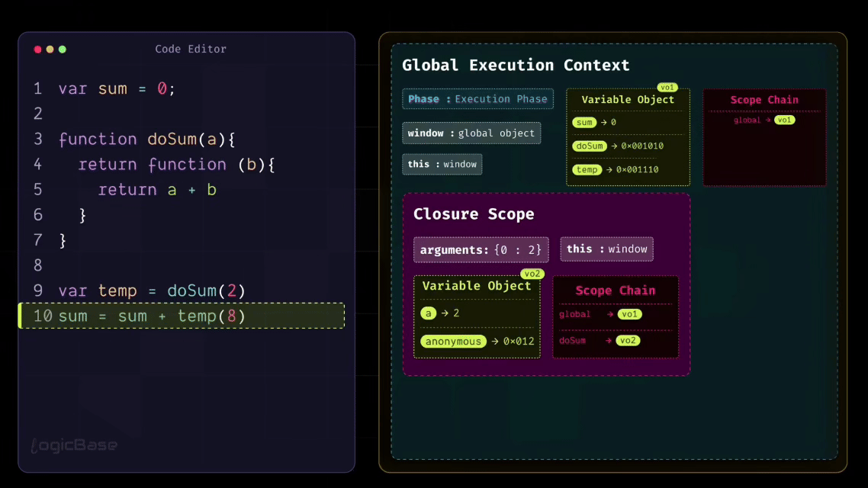Click the vo2 pill next to doSum in Scope Chain
The width and height of the screenshot is (868, 488).
628,340
